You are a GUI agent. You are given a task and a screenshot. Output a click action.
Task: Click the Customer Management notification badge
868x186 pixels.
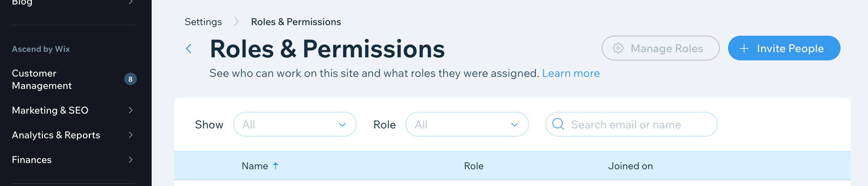click(130, 79)
